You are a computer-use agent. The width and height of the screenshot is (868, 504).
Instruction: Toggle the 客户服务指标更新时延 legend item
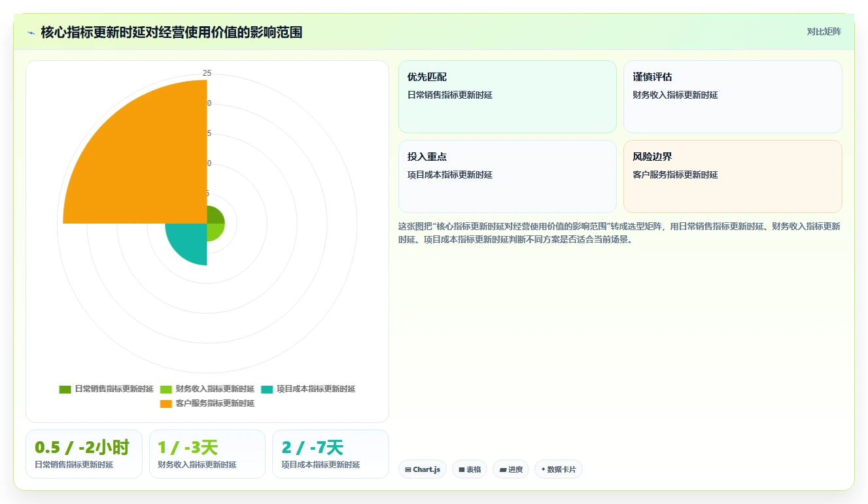[x=207, y=403]
